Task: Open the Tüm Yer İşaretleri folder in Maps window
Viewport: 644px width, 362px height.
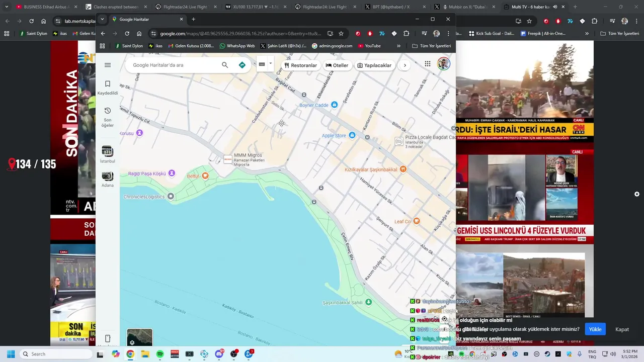Action: tap(432, 46)
